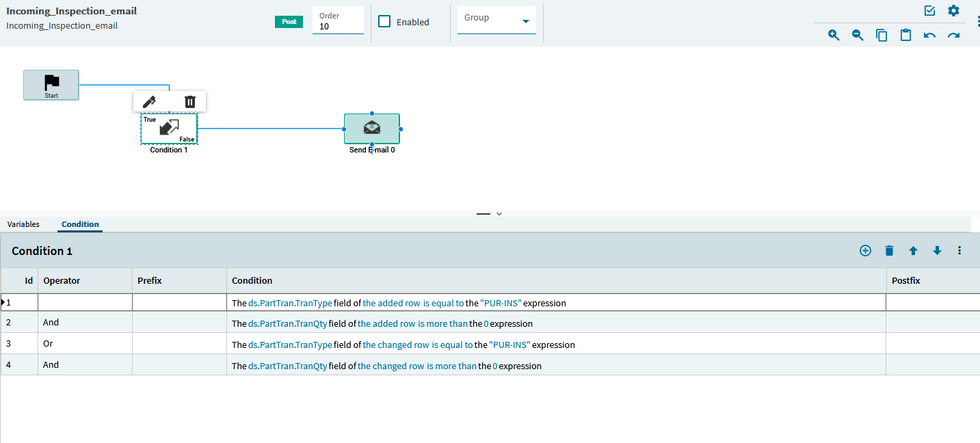Switch to the Variables tab
This screenshot has width=980, height=443.
(x=23, y=224)
